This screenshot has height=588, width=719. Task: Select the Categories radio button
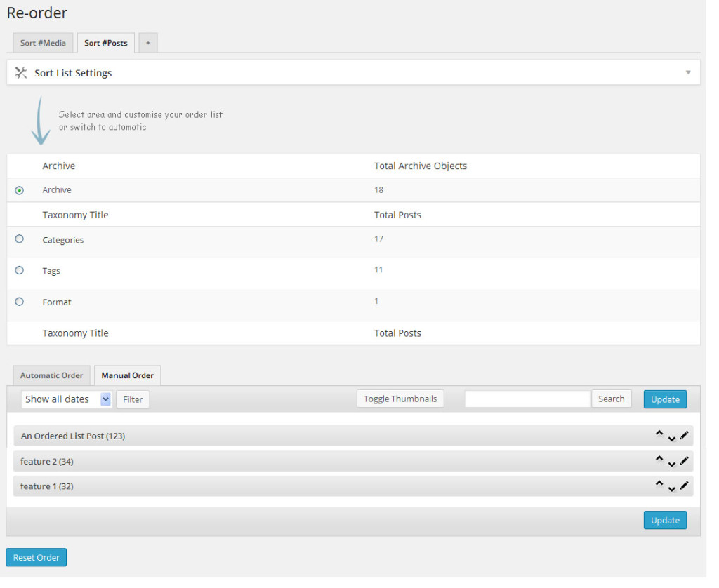pos(20,243)
